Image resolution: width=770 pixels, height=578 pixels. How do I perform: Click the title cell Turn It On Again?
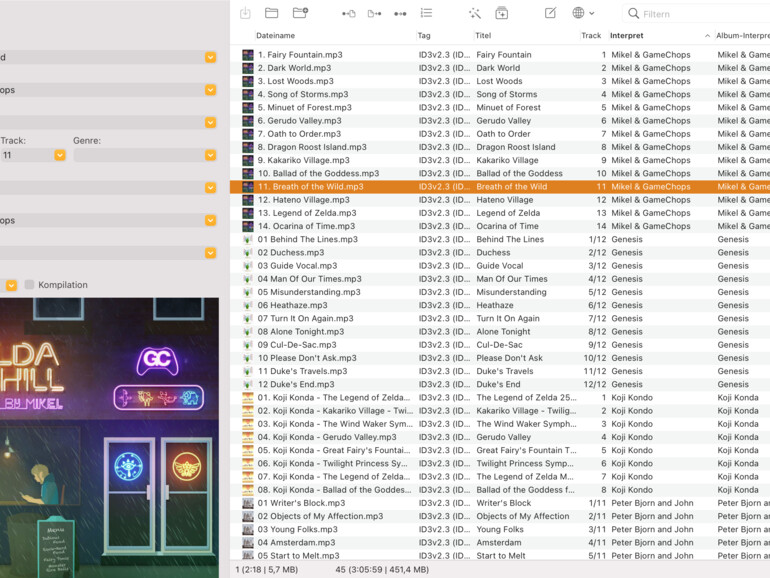(508, 318)
